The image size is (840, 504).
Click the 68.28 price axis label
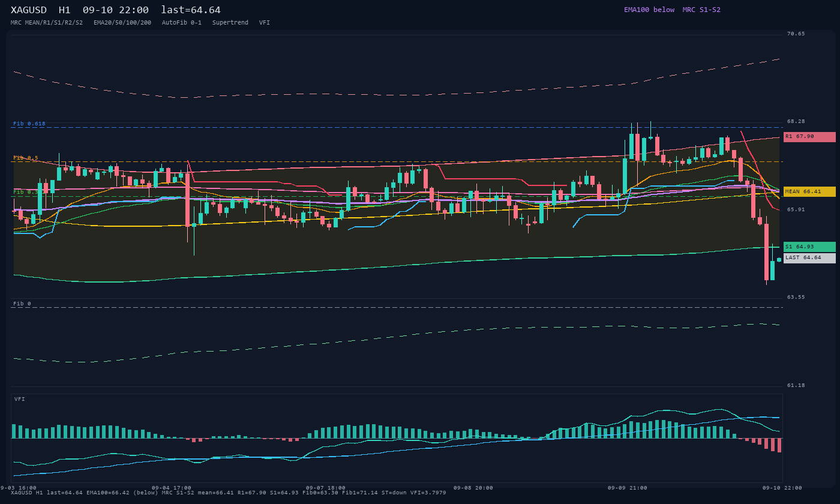tap(796, 122)
